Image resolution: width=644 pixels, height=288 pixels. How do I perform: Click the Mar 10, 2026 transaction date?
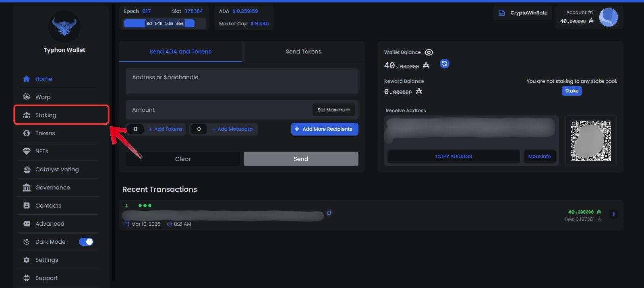146,224
